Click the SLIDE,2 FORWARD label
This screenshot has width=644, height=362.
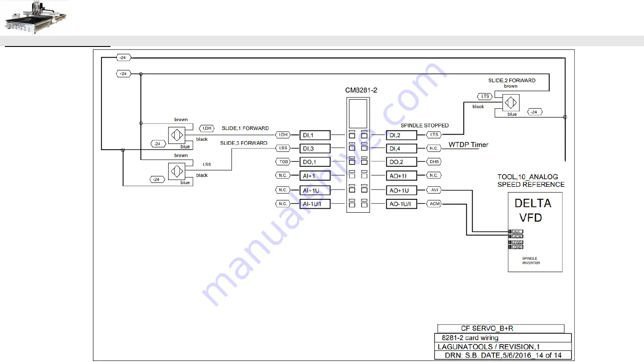[x=512, y=80]
